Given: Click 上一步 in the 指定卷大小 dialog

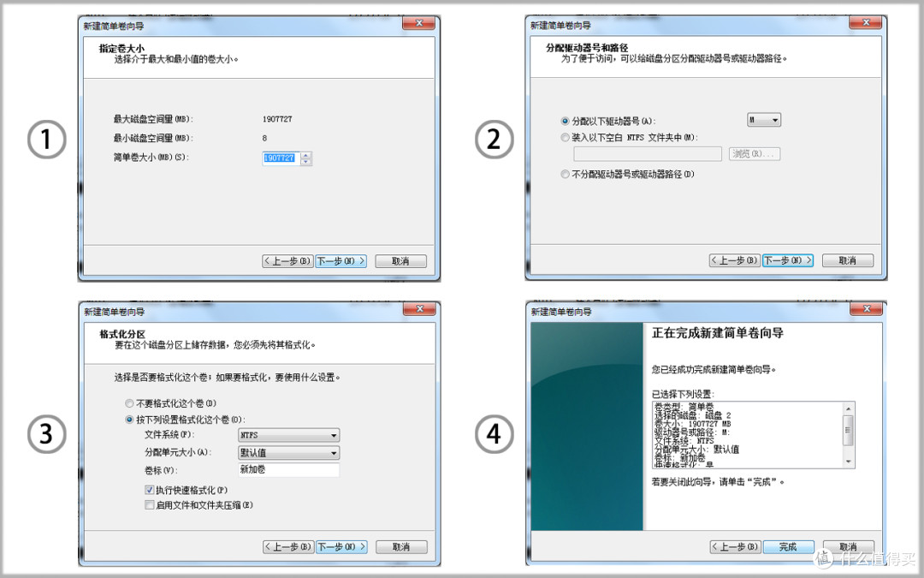Looking at the screenshot, I should [x=288, y=260].
